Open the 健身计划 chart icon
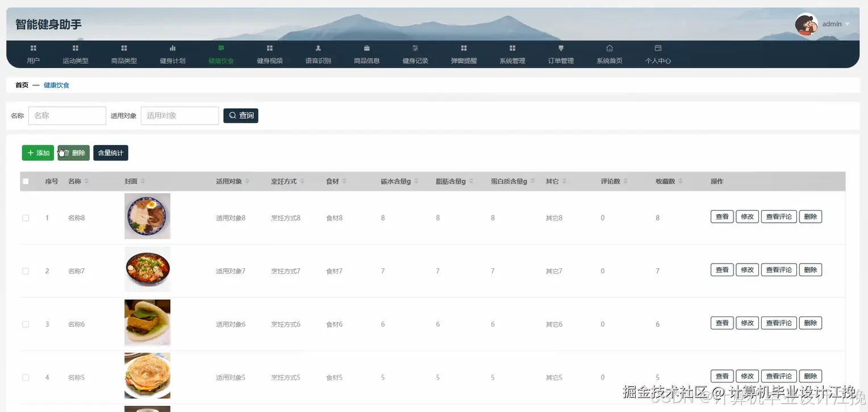 (173, 48)
